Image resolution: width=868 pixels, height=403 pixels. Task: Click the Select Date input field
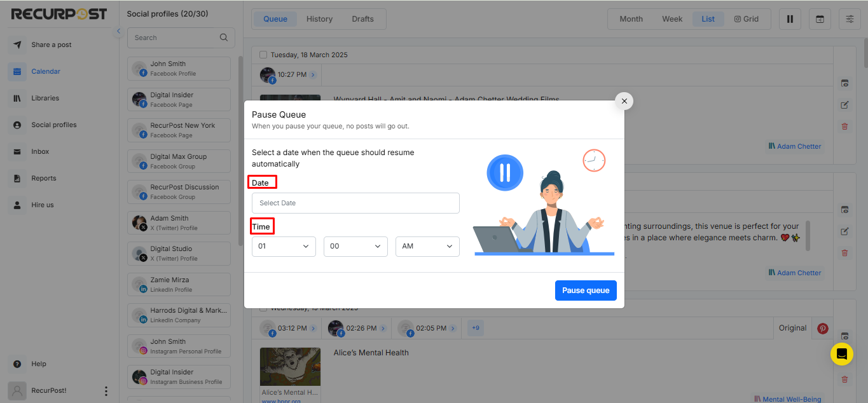355,203
